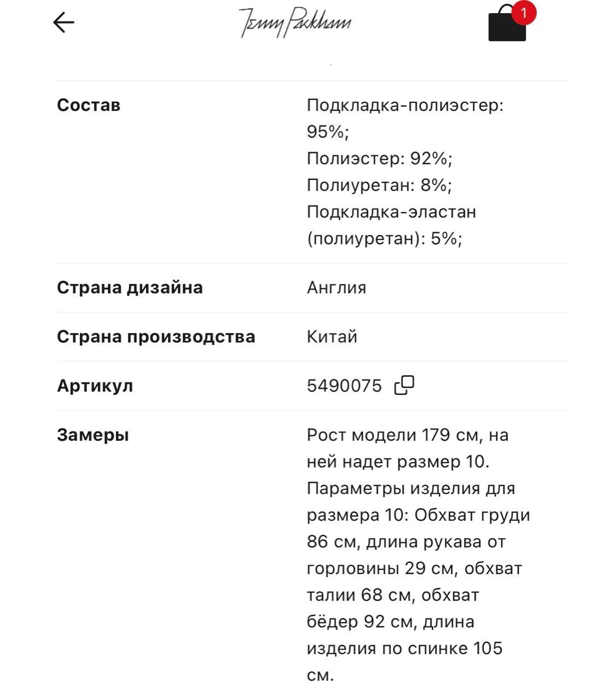Copy the article number with the copy icon

pos(404,385)
